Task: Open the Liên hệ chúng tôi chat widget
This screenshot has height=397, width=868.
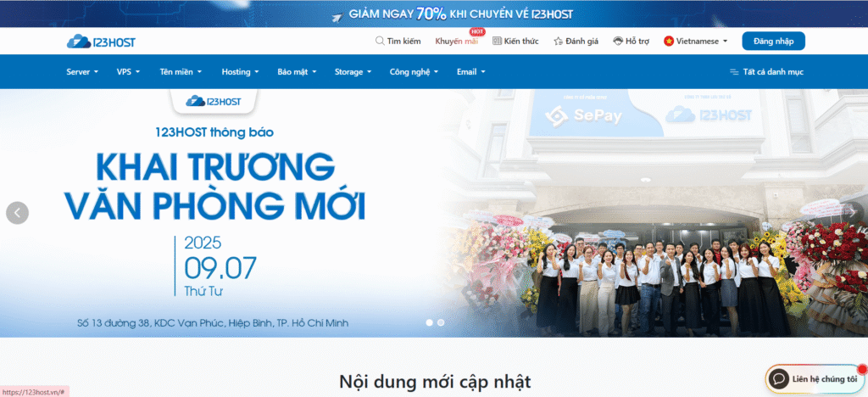Action: pyautogui.click(x=814, y=379)
